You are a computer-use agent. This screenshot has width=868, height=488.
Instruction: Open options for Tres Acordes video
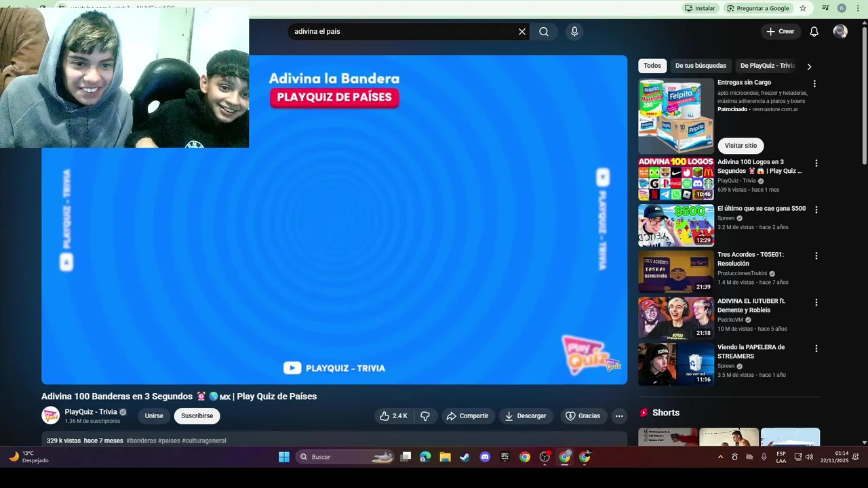click(816, 256)
